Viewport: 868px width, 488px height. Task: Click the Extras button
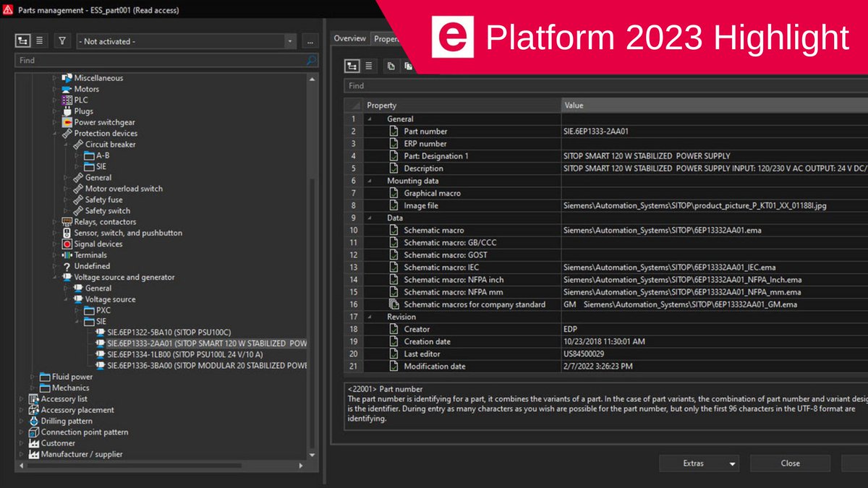[699, 463]
